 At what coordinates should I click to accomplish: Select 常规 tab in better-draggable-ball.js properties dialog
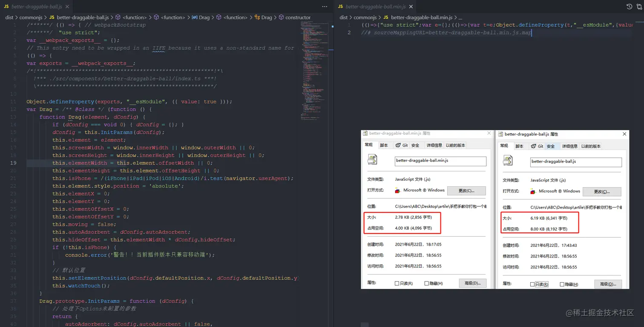tap(504, 146)
